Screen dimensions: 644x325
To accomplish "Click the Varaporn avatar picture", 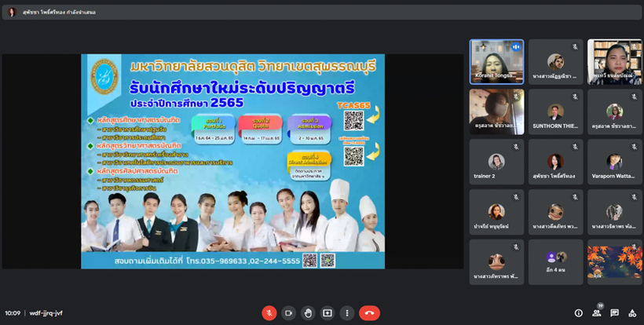I will (615, 162).
